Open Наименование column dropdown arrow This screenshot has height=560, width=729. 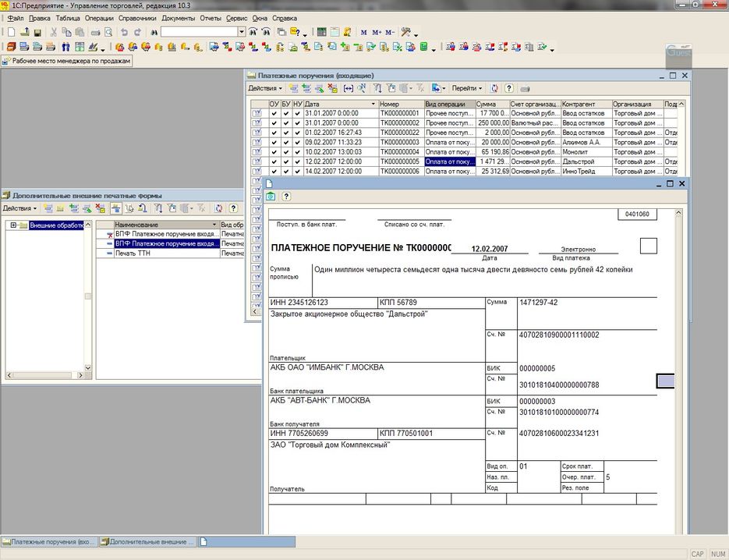214,225
